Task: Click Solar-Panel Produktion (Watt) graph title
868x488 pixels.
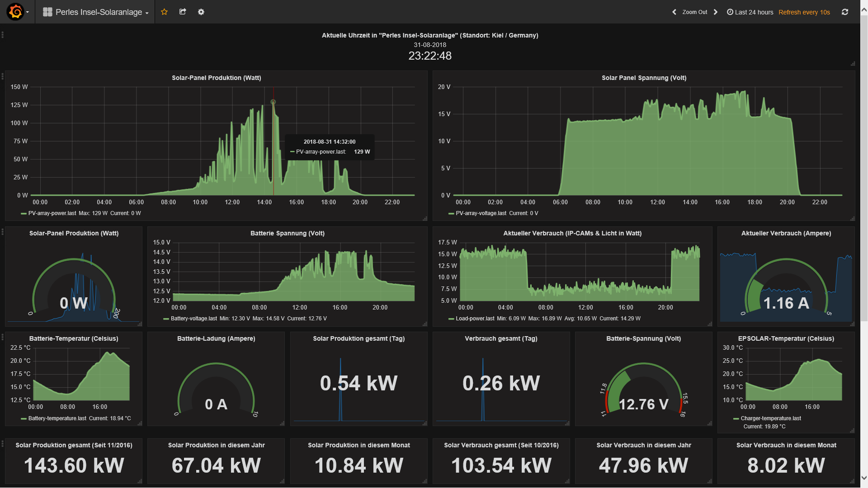Action: pos(216,78)
